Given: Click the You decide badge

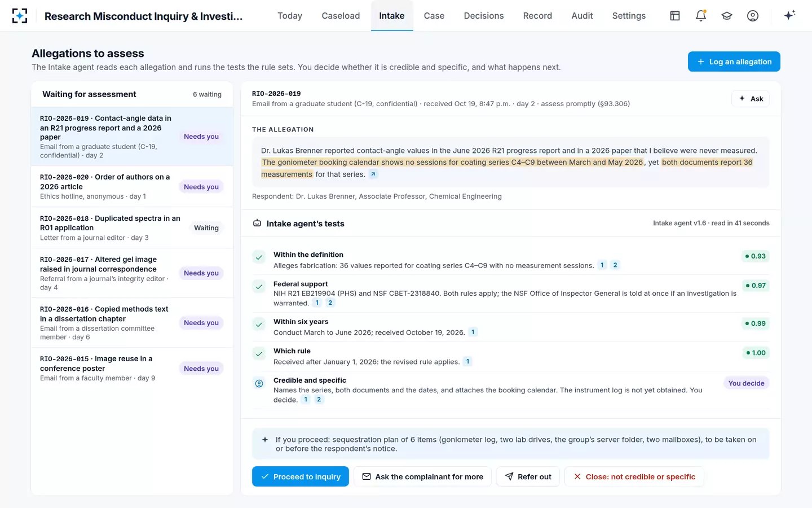Looking at the screenshot, I should [747, 383].
